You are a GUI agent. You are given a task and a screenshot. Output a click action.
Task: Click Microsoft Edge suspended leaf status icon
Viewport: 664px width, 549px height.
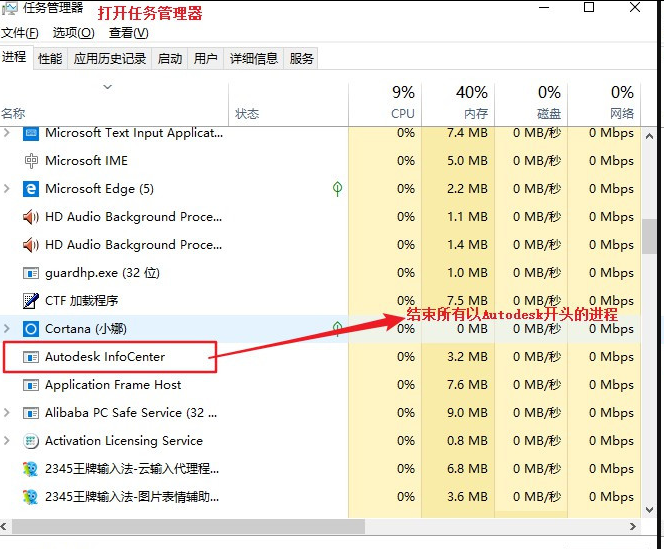tap(338, 189)
